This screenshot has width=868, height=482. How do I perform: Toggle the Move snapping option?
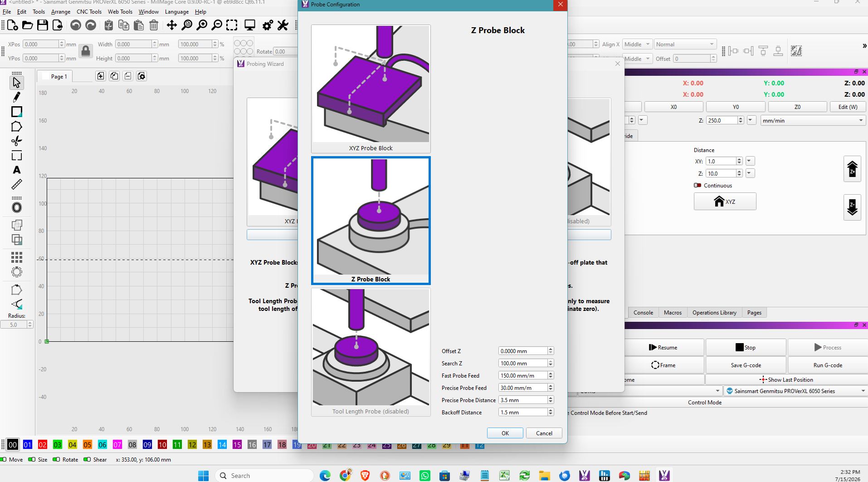point(4,459)
